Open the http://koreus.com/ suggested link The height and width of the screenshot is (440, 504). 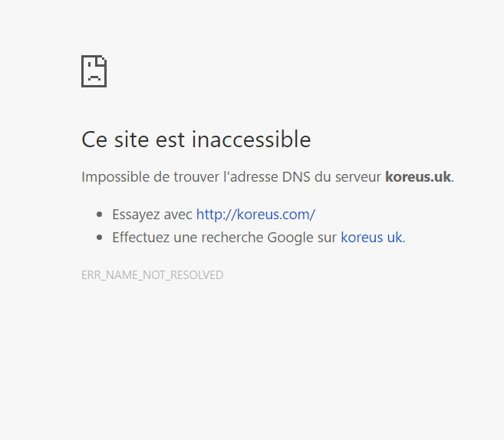(x=255, y=215)
